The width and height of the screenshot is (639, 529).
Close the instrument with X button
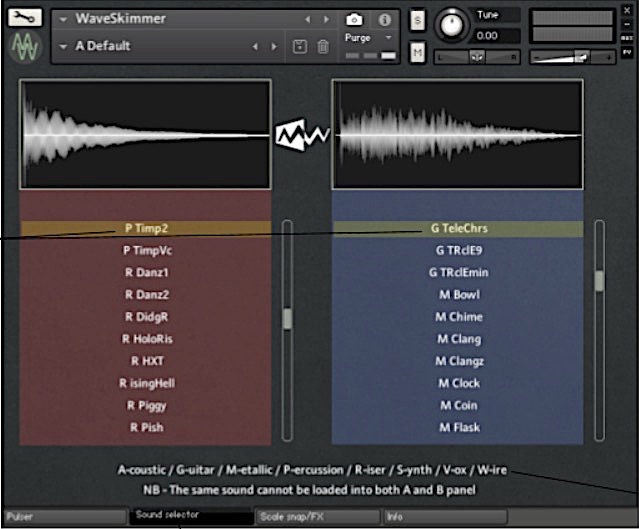627,10
